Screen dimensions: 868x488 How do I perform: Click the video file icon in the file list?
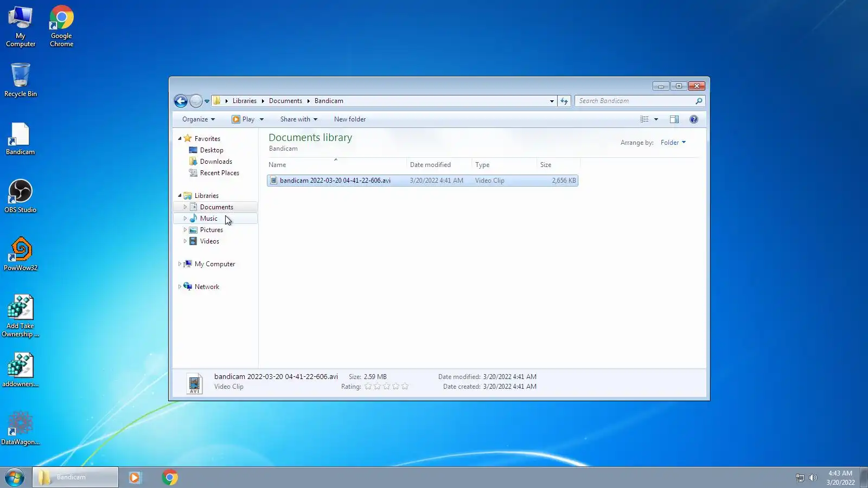point(274,181)
